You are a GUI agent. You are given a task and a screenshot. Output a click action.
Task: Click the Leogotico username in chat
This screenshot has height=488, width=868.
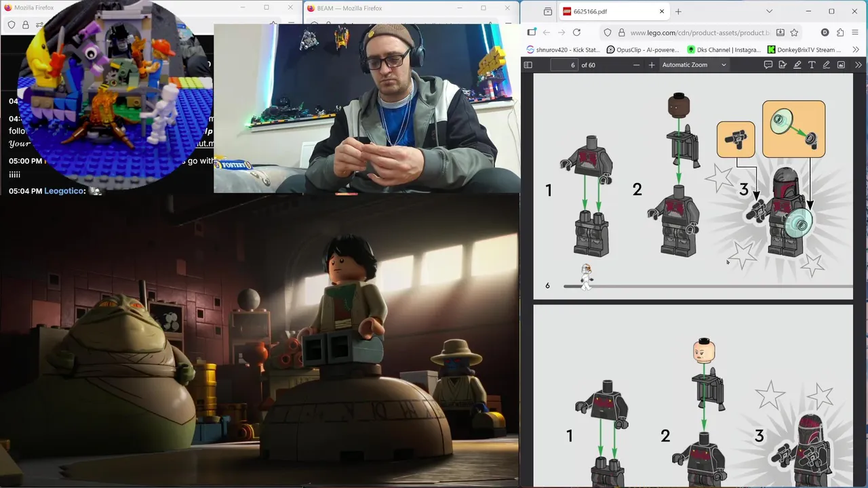[x=64, y=191]
